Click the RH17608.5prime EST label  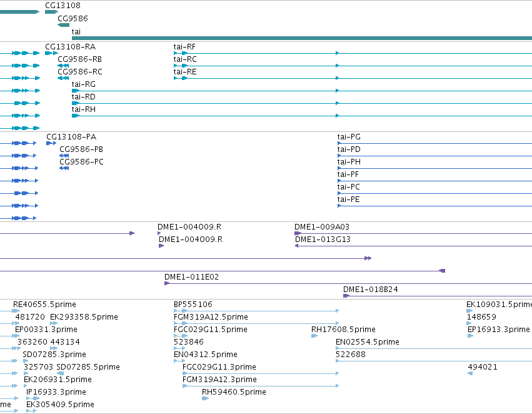(343, 330)
